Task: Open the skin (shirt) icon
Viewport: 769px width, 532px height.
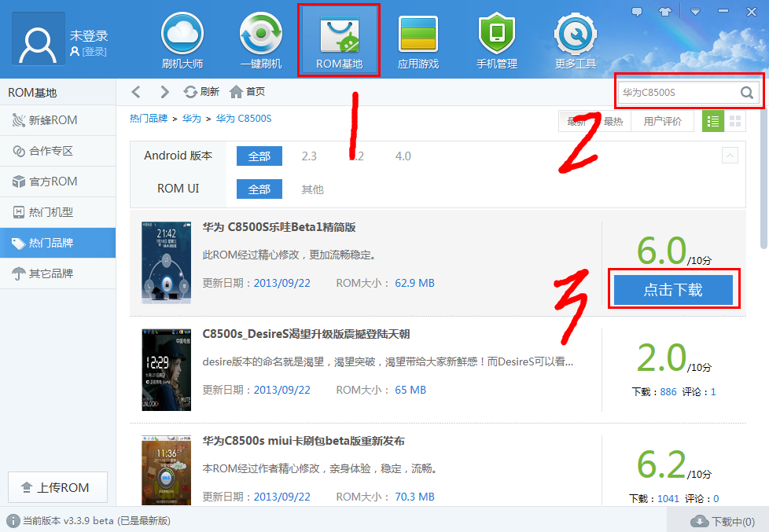Action: point(665,12)
